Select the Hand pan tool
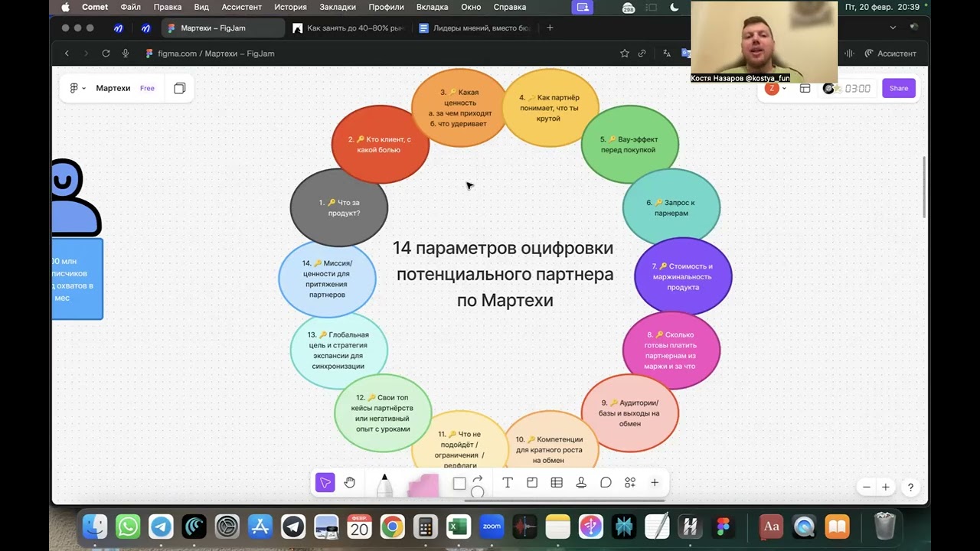980x551 pixels. tap(350, 483)
